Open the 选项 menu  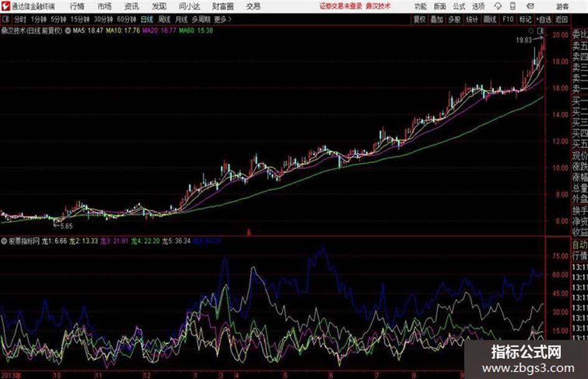[478, 6]
